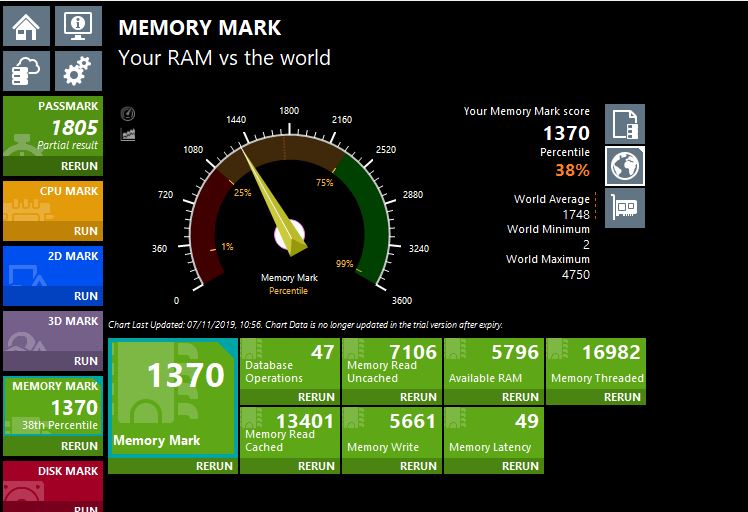Select the Database Operations 47 tile
Image resolution: width=748 pixels, height=512 pixels.
tap(290, 364)
